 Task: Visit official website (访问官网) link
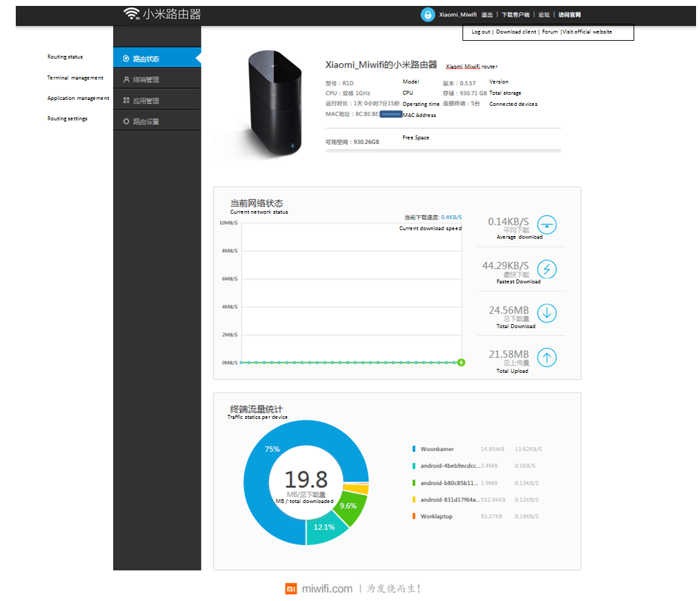570,14
